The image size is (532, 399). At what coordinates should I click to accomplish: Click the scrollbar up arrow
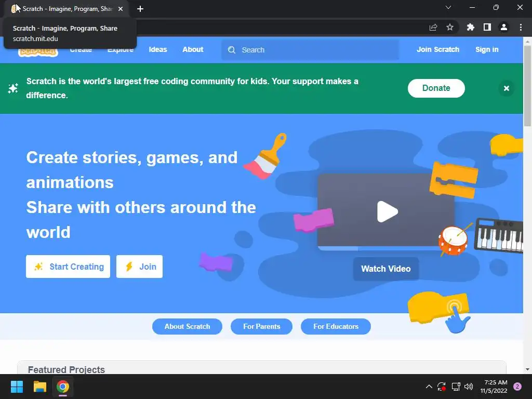527,42
